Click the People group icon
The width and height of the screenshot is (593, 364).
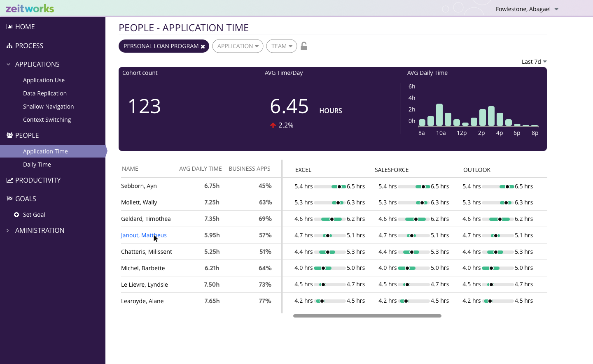[x=9, y=135]
